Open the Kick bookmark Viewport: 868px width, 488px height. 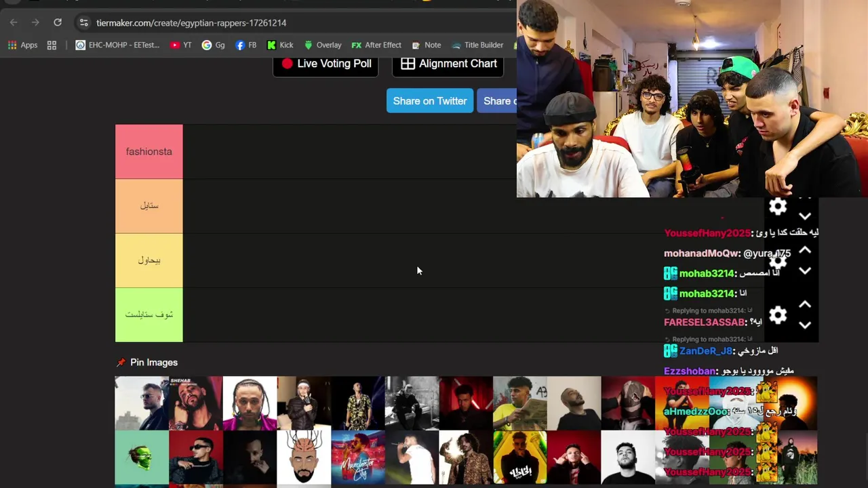point(280,45)
